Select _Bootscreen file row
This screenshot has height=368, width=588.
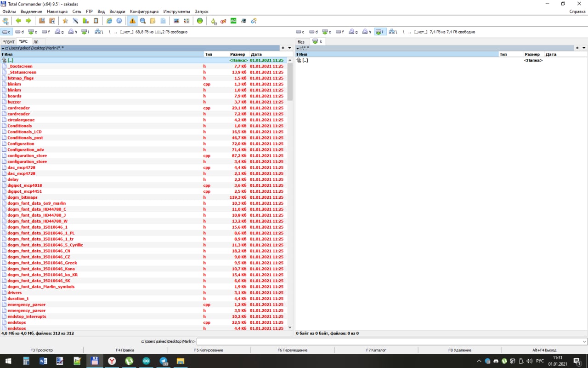(x=144, y=66)
